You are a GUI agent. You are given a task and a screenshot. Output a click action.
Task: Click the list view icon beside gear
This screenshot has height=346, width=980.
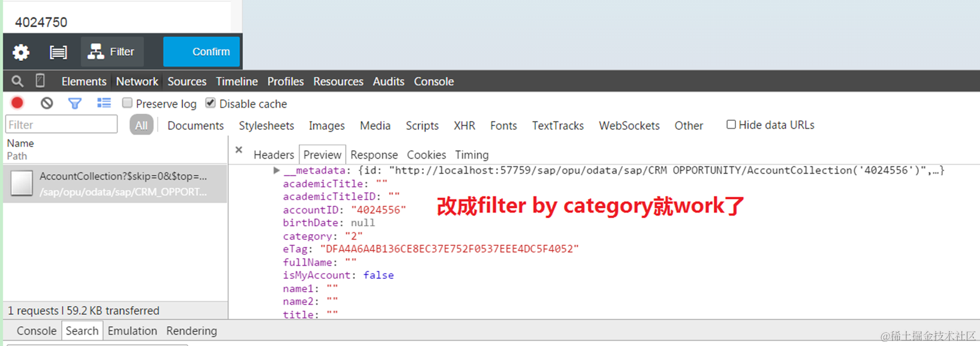pyautogui.click(x=58, y=52)
